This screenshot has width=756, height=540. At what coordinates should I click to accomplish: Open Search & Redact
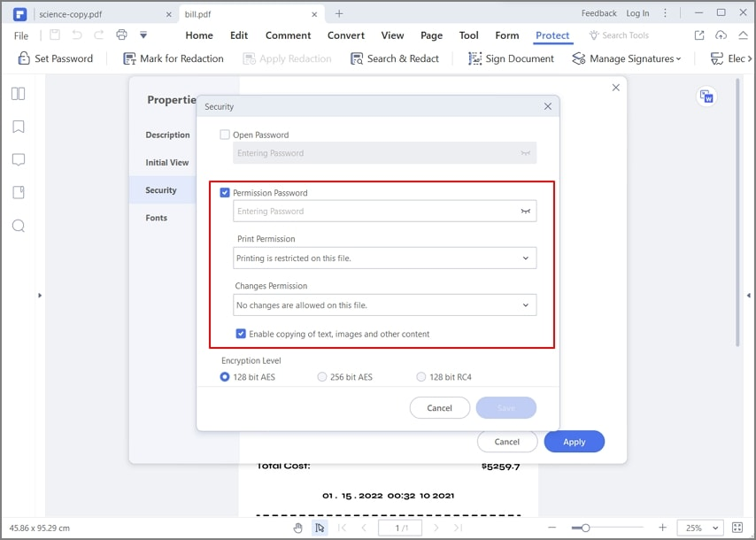tap(397, 58)
